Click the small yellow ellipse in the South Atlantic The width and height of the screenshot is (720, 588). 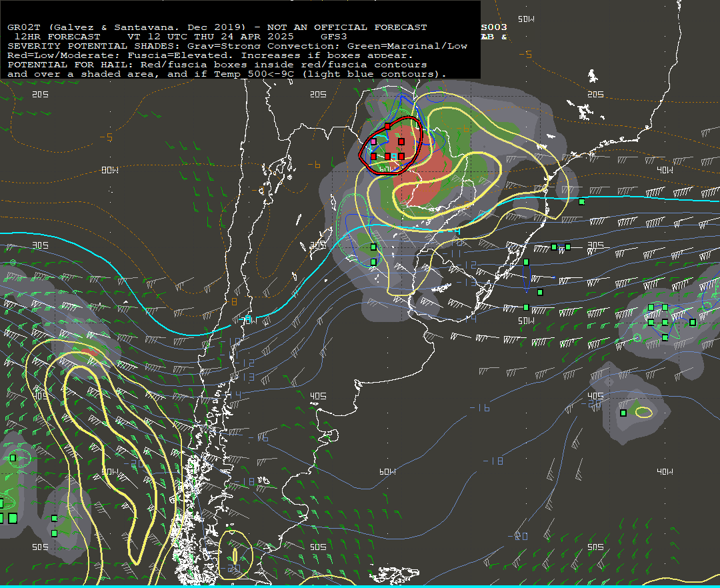(644, 413)
